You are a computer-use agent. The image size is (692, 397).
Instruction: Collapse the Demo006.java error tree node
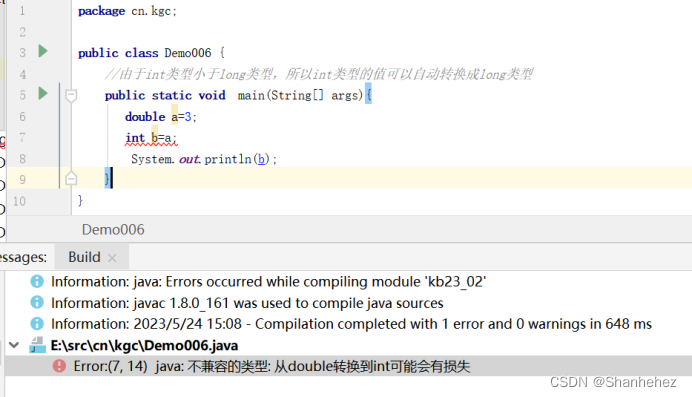pyautogui.click(x=14, y=345)
